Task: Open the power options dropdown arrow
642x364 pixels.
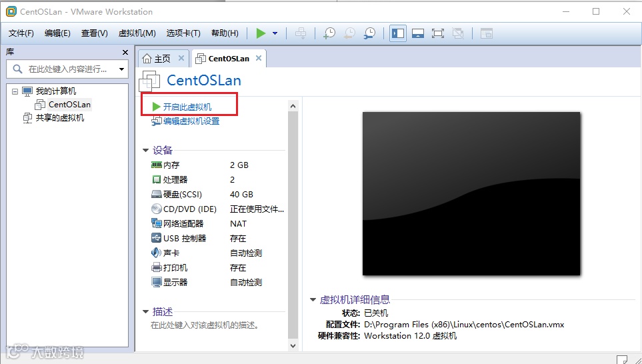Action: click(275, 33)
